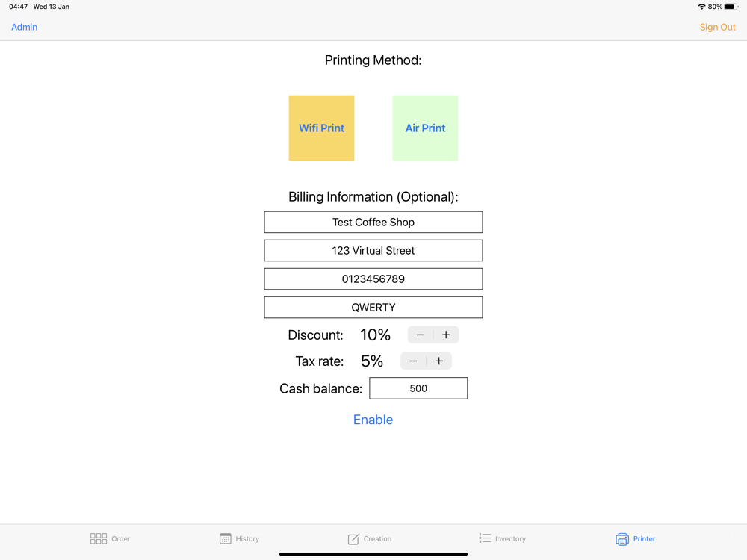This screenshot has width=747, height=560.
Task: Select the Printer tab
Action: [x=636, y=538]
